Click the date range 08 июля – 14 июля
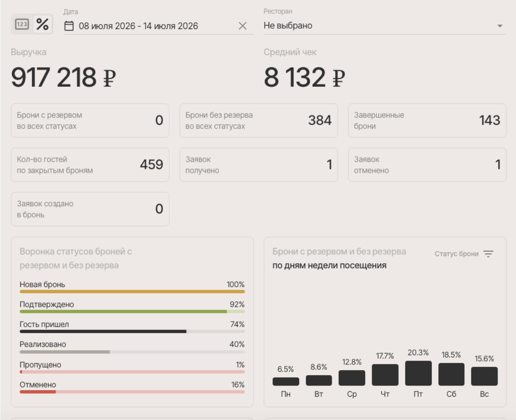The width and height of the screenshot is (516, 420). 138,26
